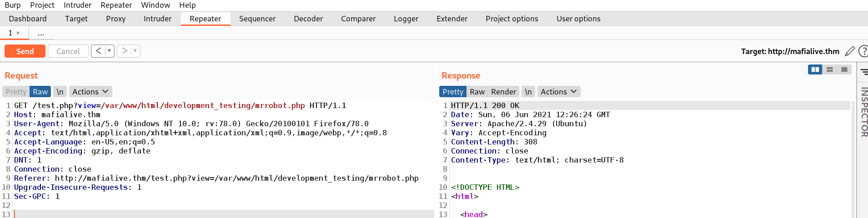The height and width of the screenshot is (218, 868).
Task: Open the Window menu
Action: click(156, 5)
